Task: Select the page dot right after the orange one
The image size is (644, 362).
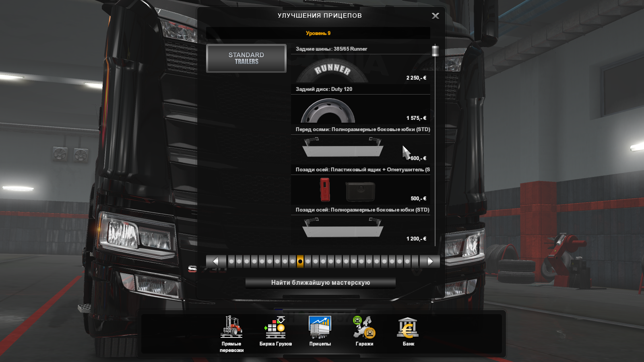Action: pyautogui.click(x=308, y=261)
